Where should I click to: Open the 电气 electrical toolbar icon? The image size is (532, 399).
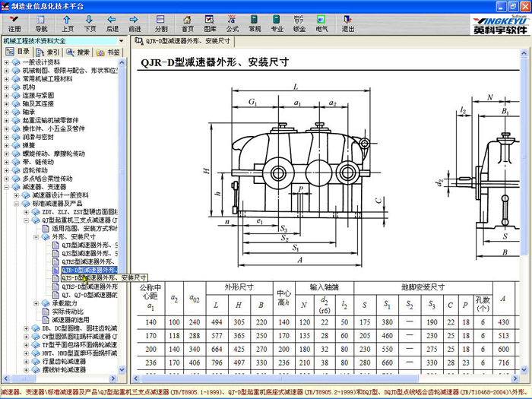tap(322, 23)
